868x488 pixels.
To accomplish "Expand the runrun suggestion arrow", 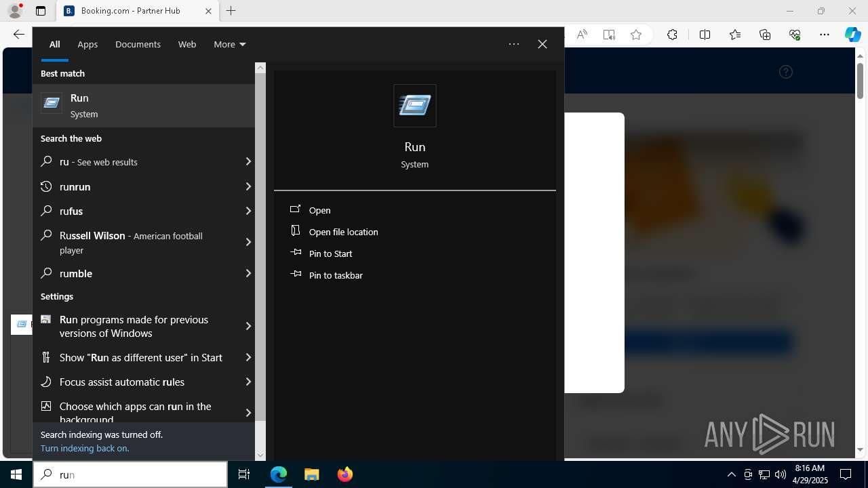I will pyautogui.click(x=248, y=186).
